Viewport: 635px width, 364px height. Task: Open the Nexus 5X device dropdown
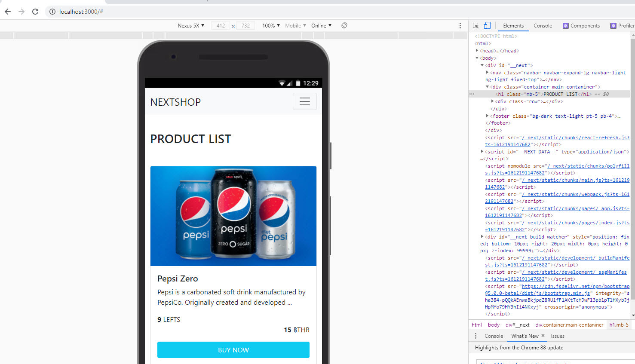191,25
